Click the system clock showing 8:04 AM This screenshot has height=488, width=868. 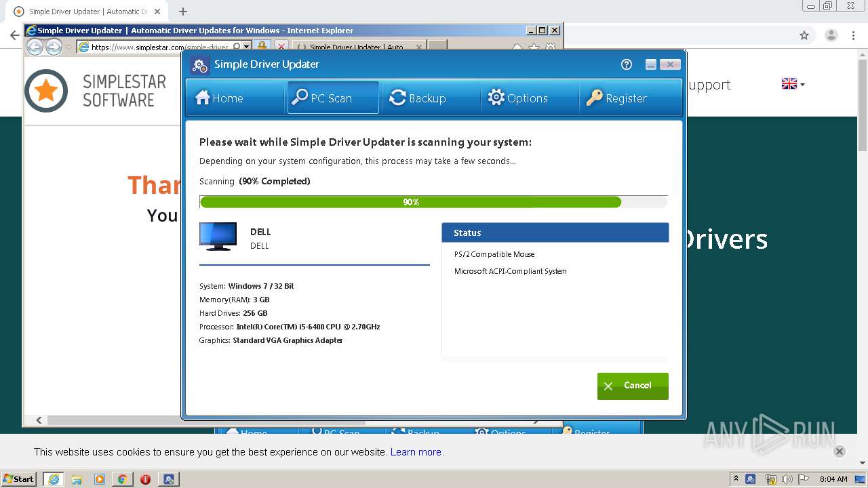tap(833, 479)
